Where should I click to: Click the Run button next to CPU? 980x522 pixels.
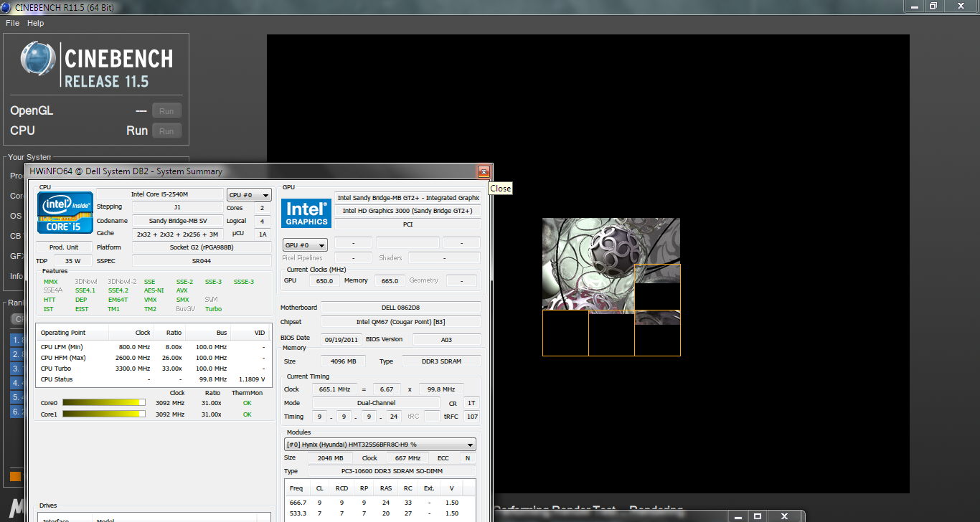coord(166,131)
